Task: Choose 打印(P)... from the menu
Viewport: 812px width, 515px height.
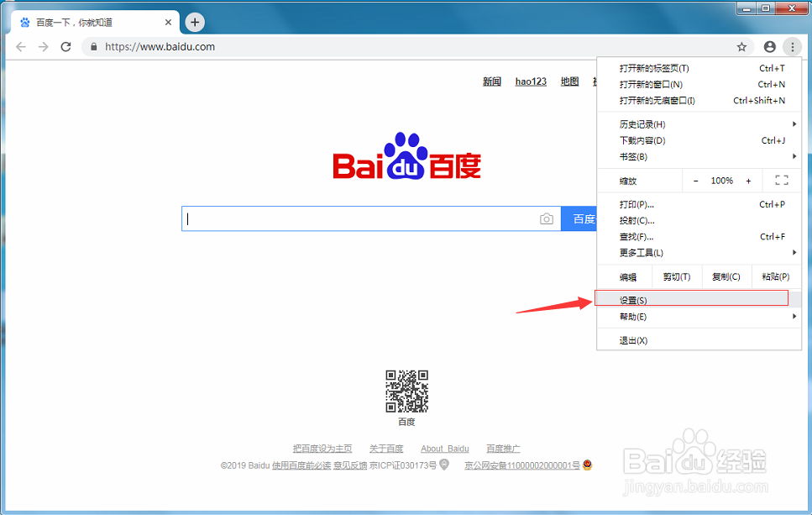Action: (699, 205)
